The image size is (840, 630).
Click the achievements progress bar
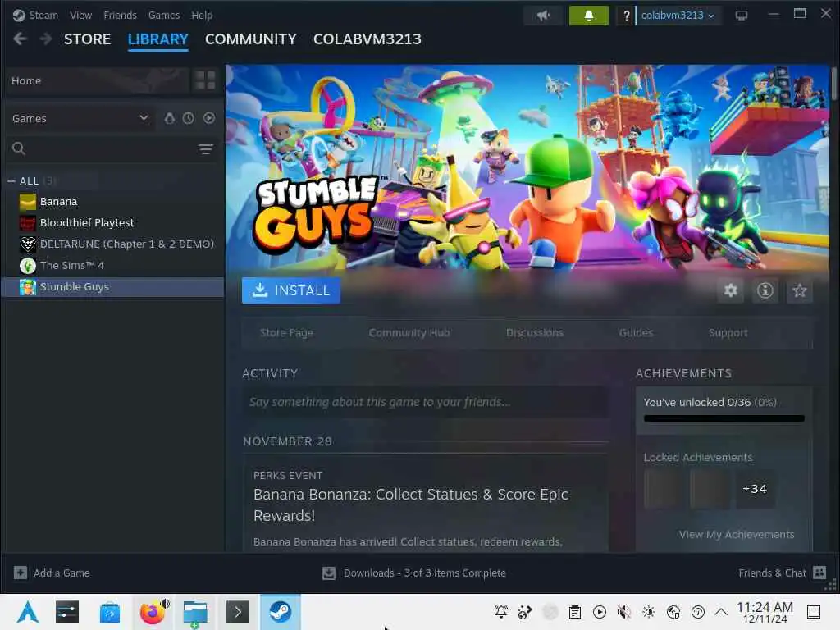point(724,418)
